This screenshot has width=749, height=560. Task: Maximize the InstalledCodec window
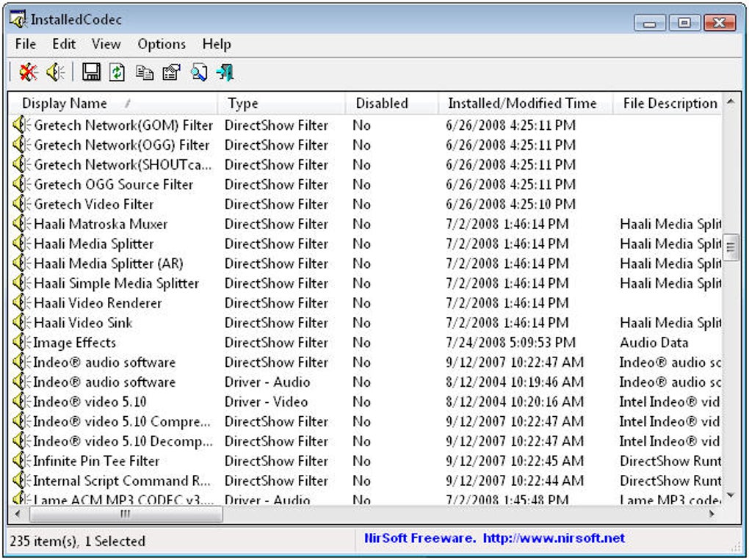(x=684, y=23)
